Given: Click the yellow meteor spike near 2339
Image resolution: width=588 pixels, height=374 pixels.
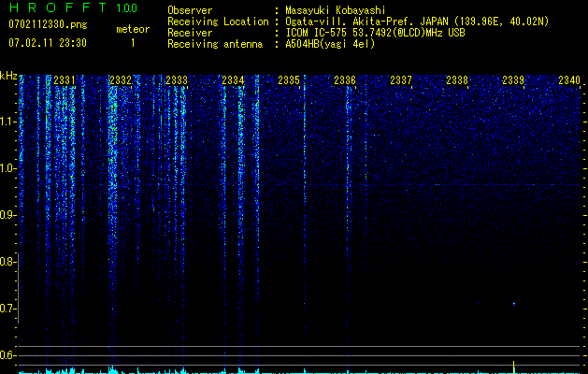Looking at the screenshot, I should [x=514, y=367].
